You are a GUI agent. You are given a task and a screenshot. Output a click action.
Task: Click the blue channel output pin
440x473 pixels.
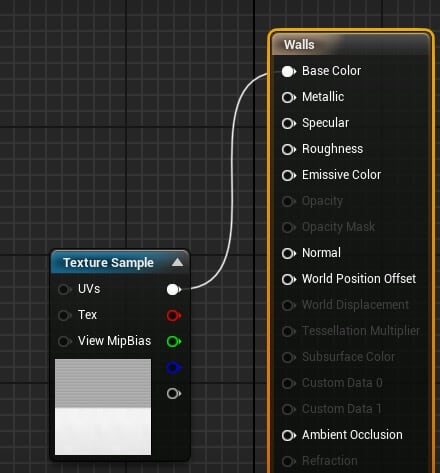[174, 368]
